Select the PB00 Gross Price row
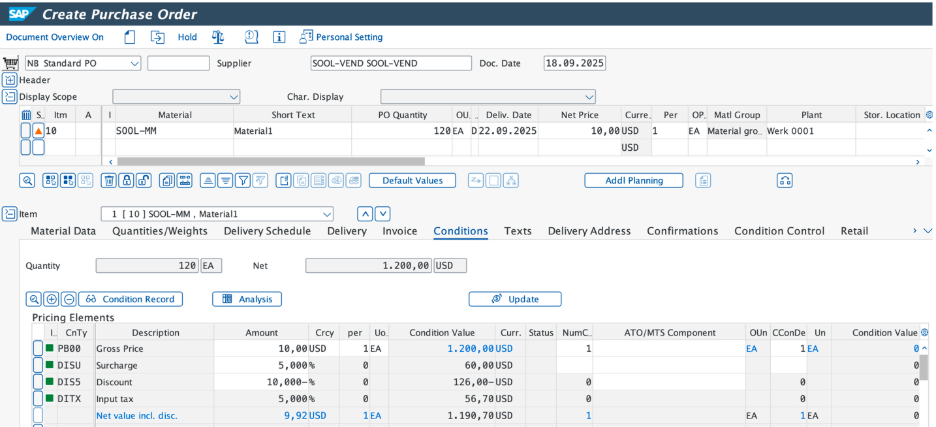936x427 pixels. coord(38,348)
